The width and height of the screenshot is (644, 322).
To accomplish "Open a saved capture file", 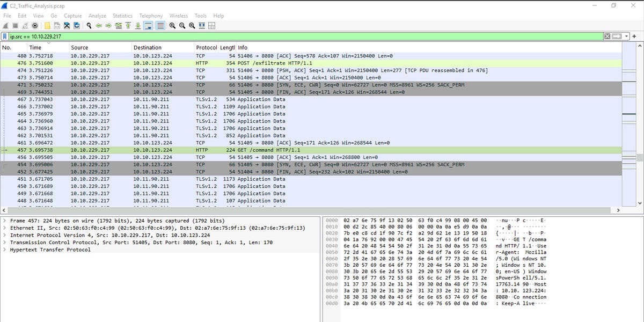I will click(46, 25).
